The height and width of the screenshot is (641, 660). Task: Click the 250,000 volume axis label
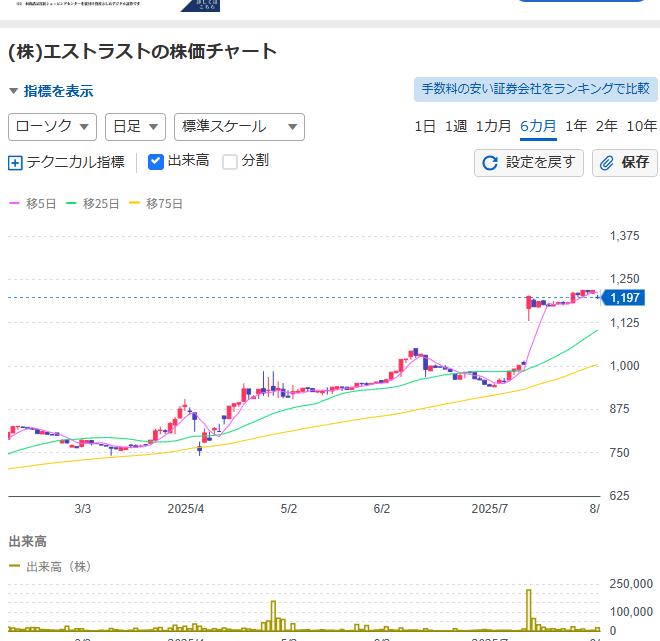[x=631, y=584]
